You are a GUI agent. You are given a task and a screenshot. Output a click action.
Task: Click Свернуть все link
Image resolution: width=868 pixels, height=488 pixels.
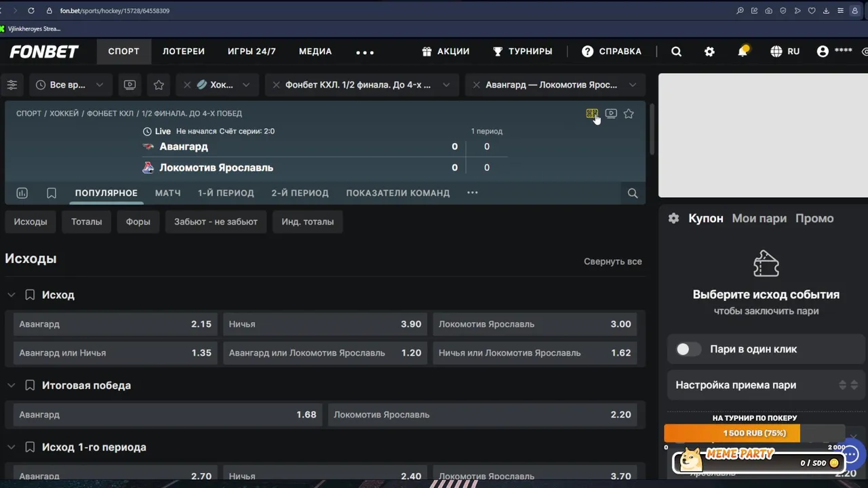click(613, 262)
